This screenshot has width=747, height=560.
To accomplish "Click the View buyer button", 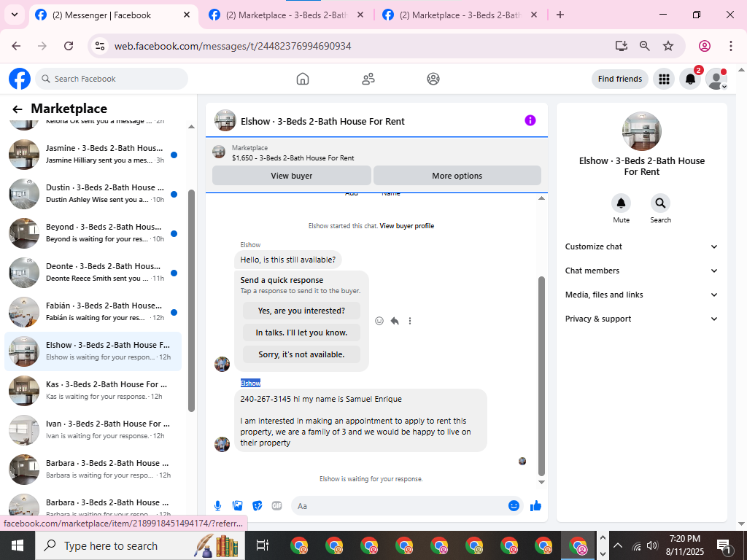I will (x=292, y=176).
